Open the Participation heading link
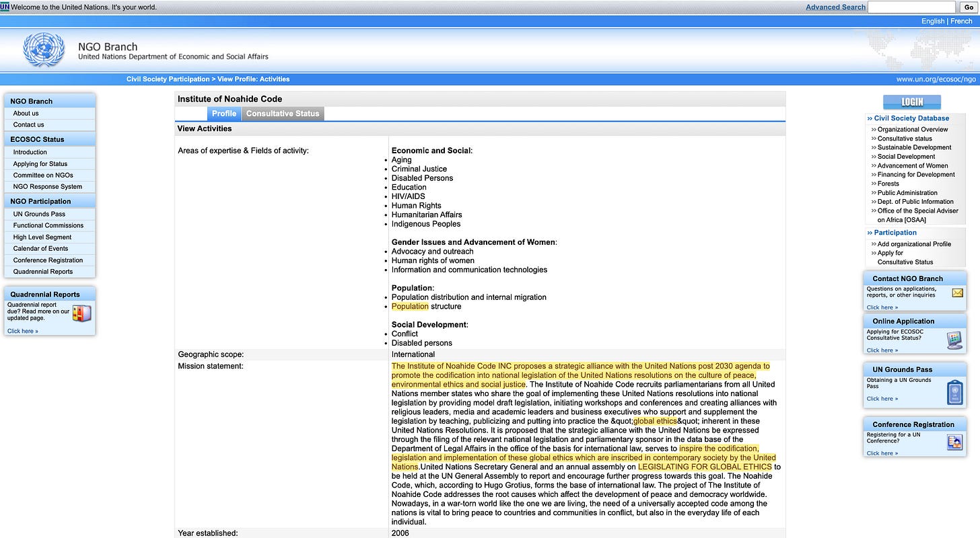Image resolution: width=980 pixels, height=538 pixels. (x=895, y=233)
